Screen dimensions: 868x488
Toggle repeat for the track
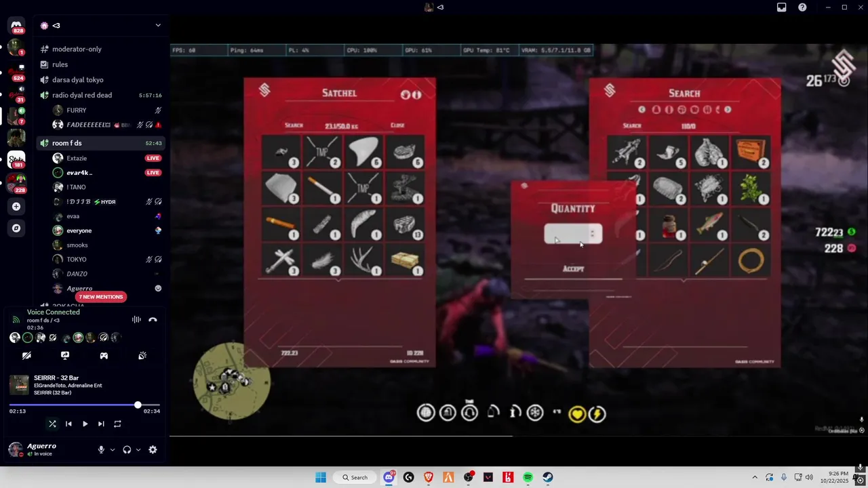click(117, 424)
